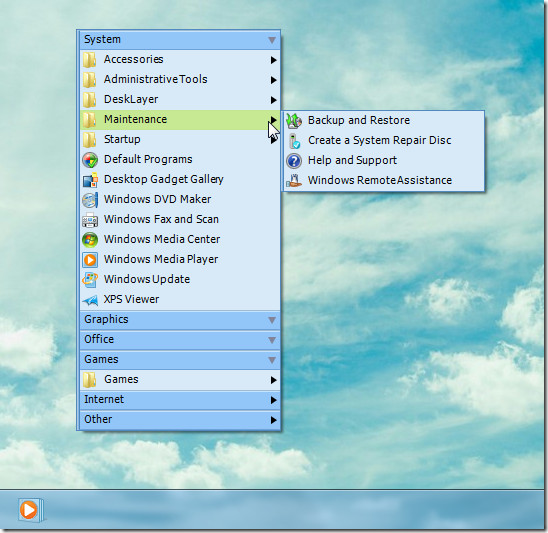Open the Other category submenu
The height and width of the screenshot is (533, 548).
180,420
